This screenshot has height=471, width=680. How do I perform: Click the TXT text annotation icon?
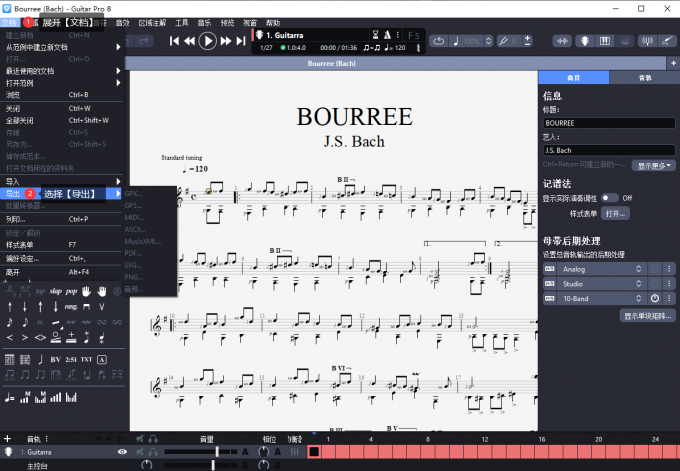86,358
